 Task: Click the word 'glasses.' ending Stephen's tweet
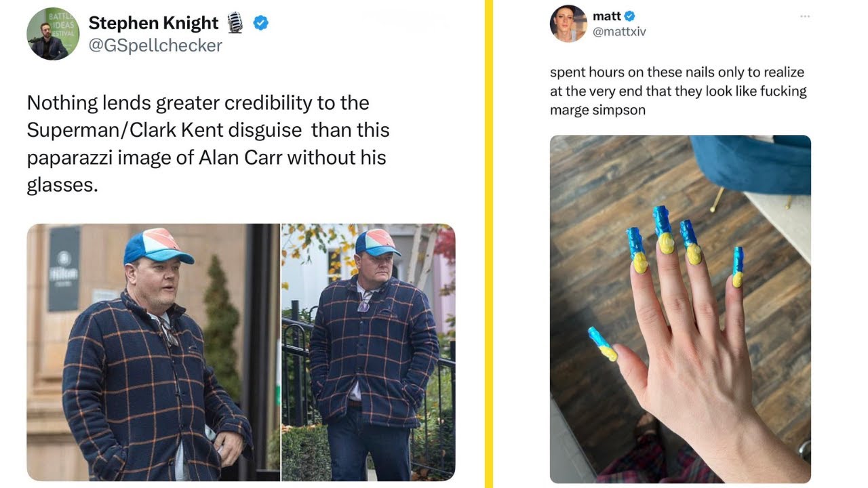pyautogui.click(x=62, y=185)
